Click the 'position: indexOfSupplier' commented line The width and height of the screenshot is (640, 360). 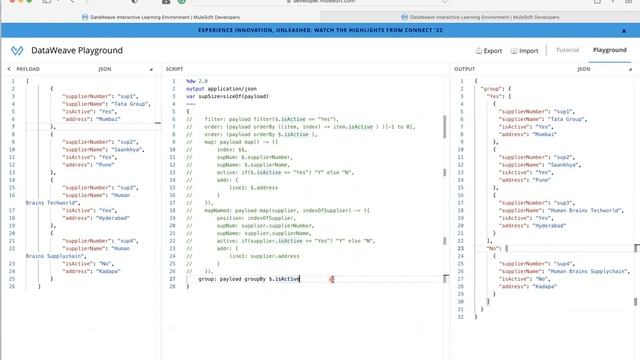[x=256, y=218]
